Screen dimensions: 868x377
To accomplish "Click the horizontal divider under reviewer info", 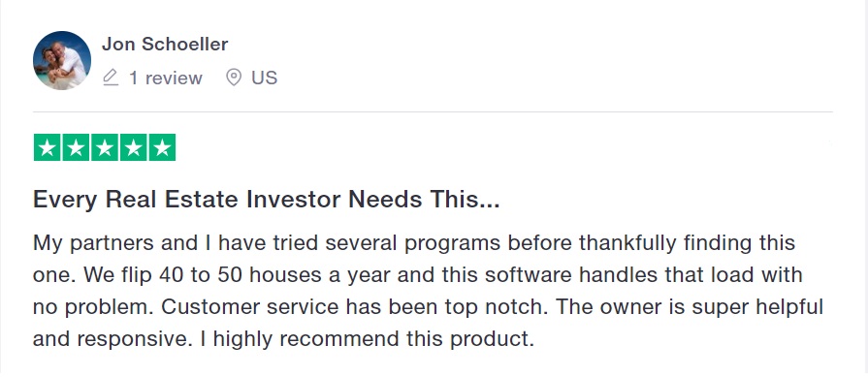I will 433,112.
